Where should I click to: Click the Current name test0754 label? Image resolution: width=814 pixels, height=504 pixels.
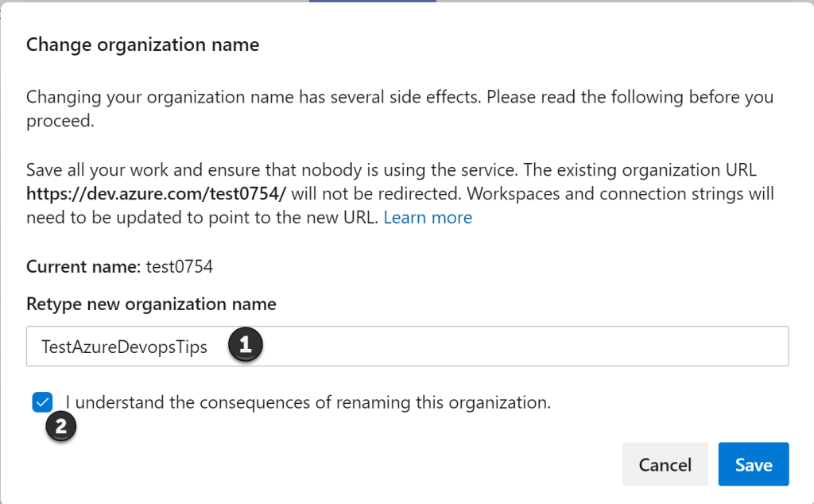(118, 266)
